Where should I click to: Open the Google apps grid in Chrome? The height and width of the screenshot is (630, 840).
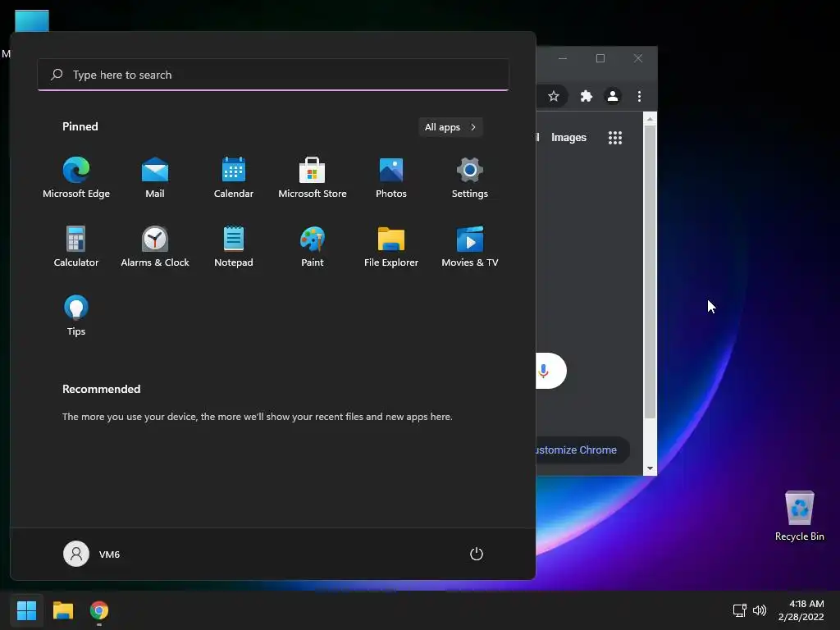tap(615, 138)
